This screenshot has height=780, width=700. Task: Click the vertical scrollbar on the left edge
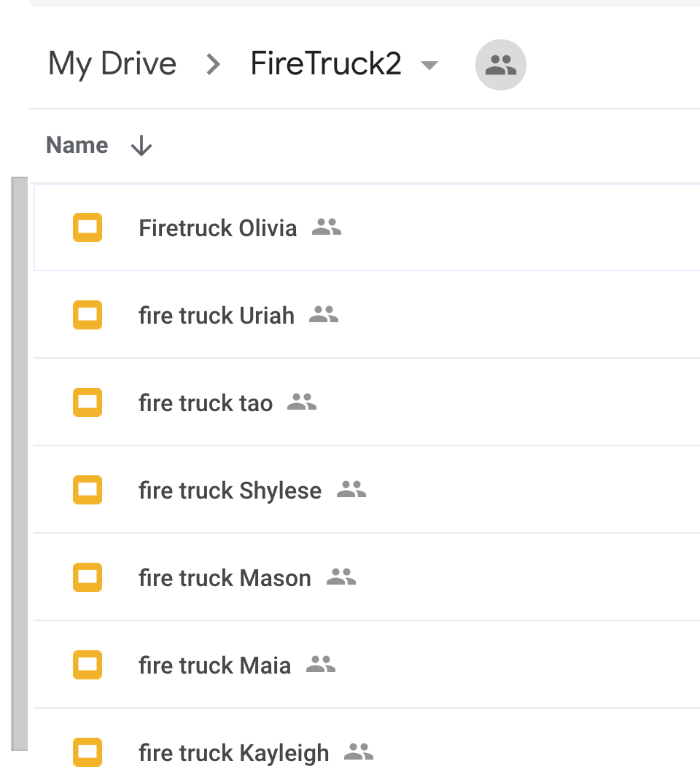(x=20, y=463)
